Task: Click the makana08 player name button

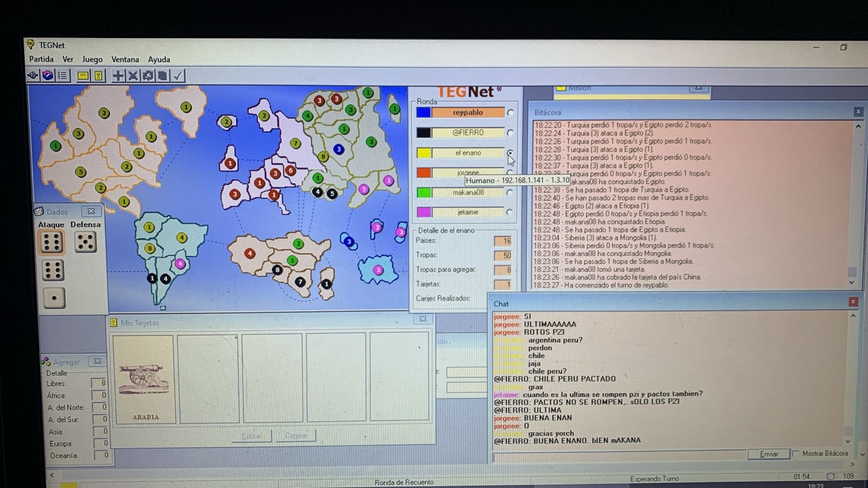Action: pyautogui.click(x=468, y=192)
